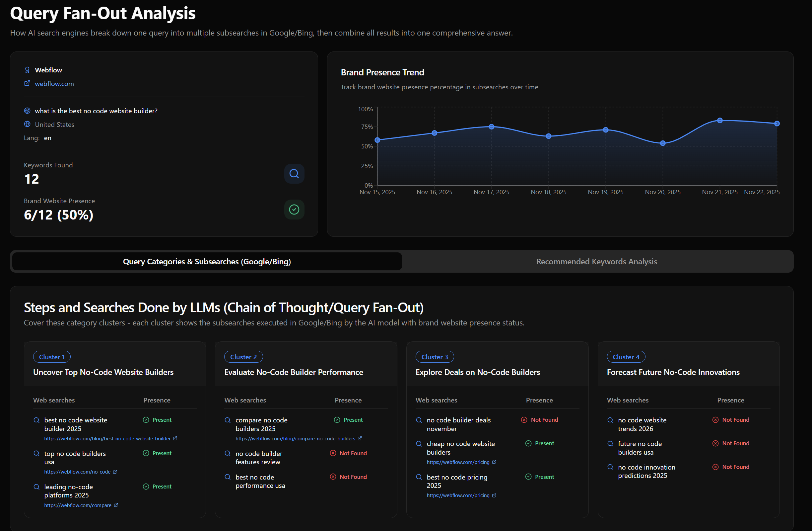812x531 pixels.
Task: Click the external link icon on the webflow.com/pricing link
Action: pos(494,462)
